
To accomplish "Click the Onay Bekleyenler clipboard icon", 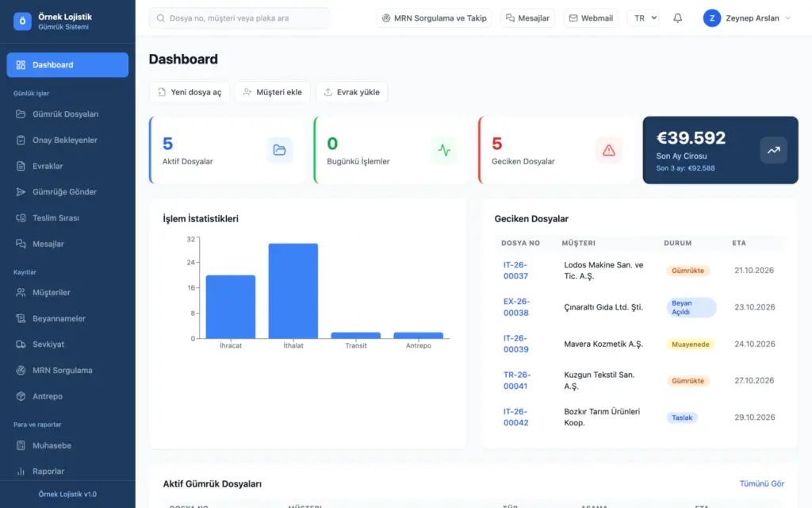I will click(21, 140).
